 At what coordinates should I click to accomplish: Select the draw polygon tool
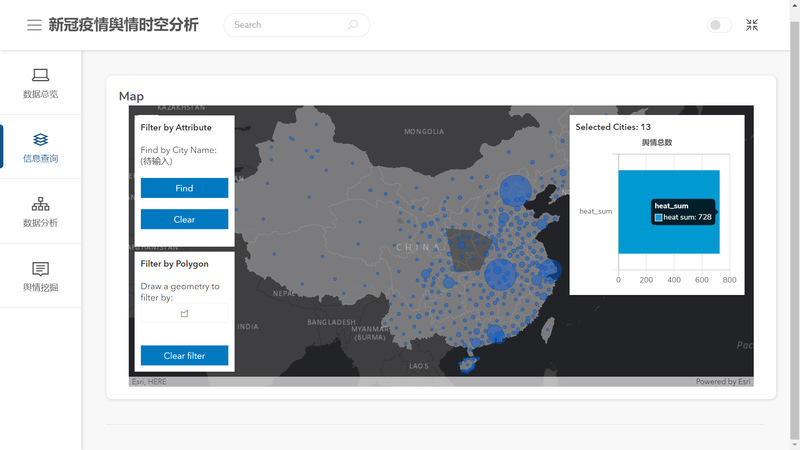(x=184, y=314)
